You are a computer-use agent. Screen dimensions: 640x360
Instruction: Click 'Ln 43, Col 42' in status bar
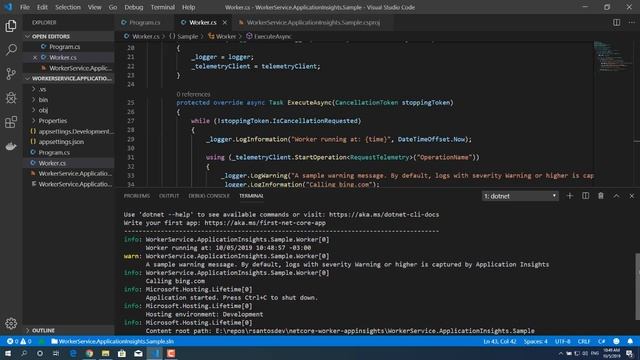pyautogui.click(x=500, y=341)
